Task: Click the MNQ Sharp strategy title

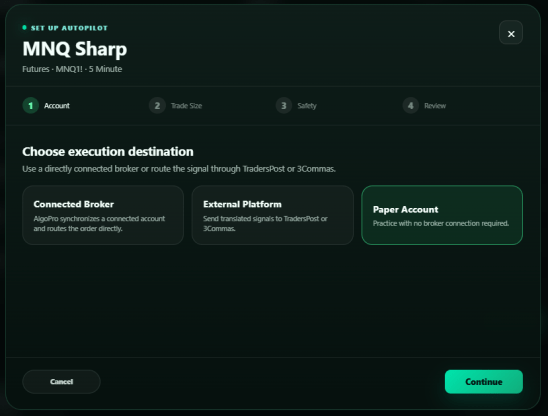Action: tap(75, 49)
